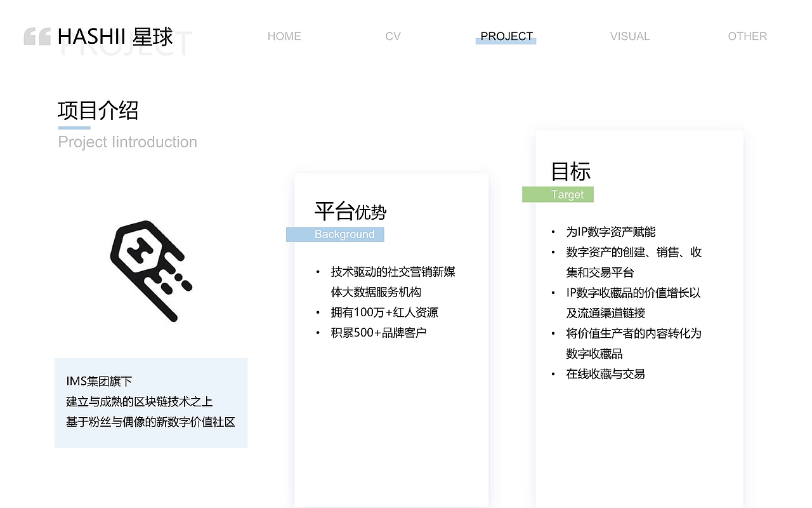
Task: Switch to the VISUAL navigation tab
Action: click(x=630, y=36)
